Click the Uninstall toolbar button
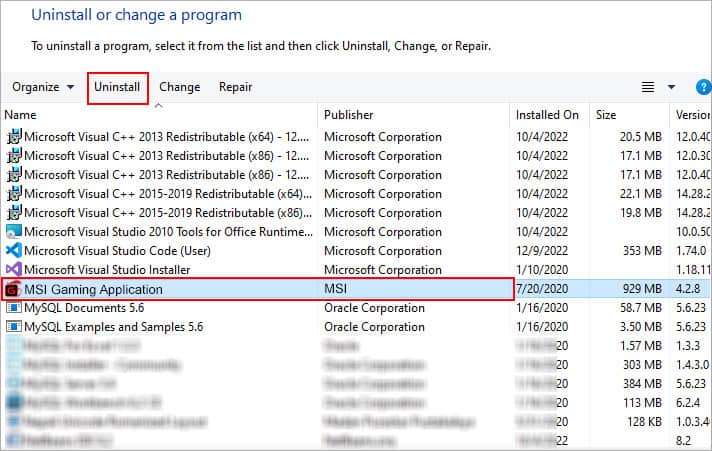The height and width of the screenshot is (451, 712). [117, 87]
